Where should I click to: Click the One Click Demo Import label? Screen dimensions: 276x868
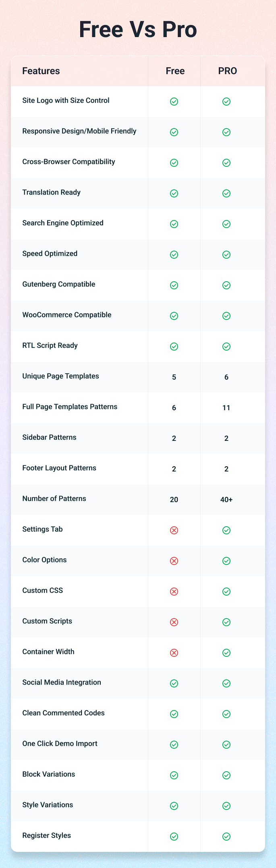coord(60,743)
